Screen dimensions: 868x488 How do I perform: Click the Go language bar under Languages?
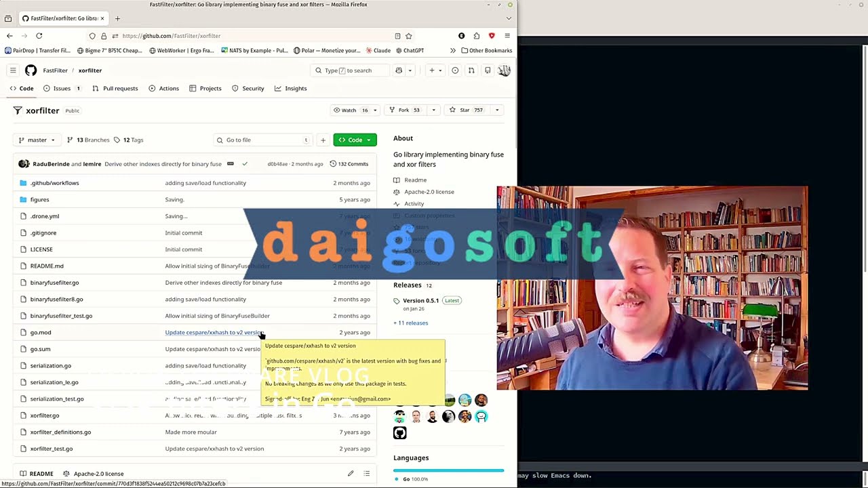point(448,470)
